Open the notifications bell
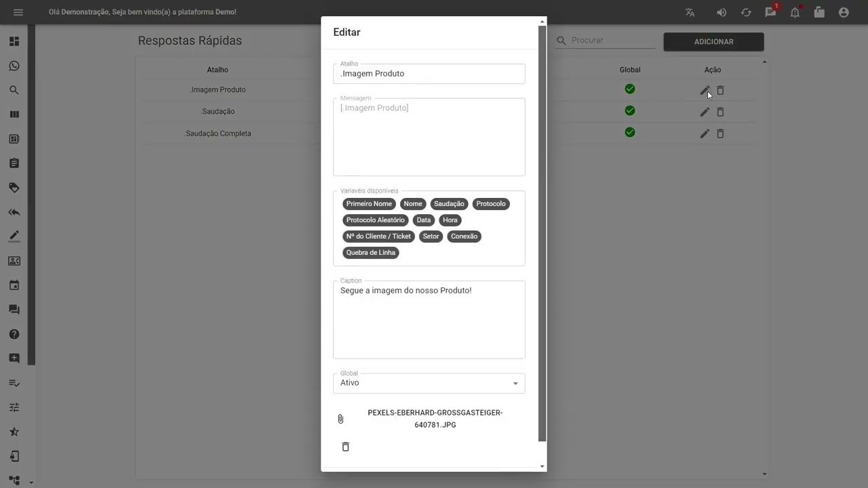The height and width of the screenshot is (488, 868). [795, 12]
